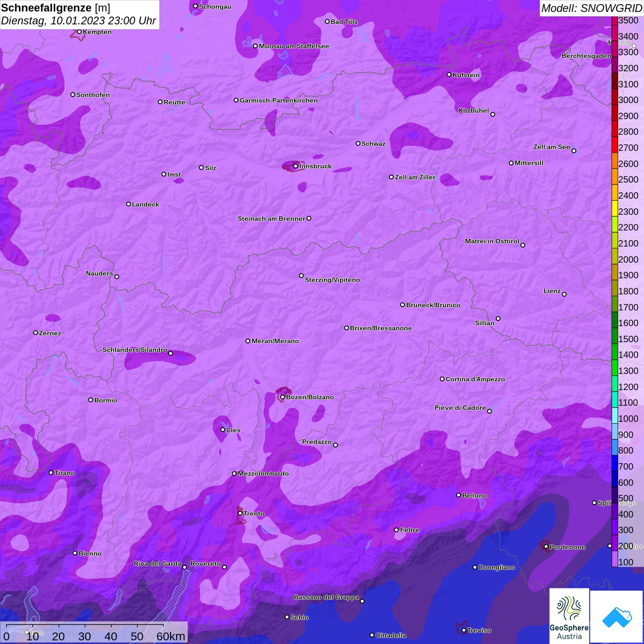
Task: Click the Berchtesgaden label
Action: click(x=586, y=56)
